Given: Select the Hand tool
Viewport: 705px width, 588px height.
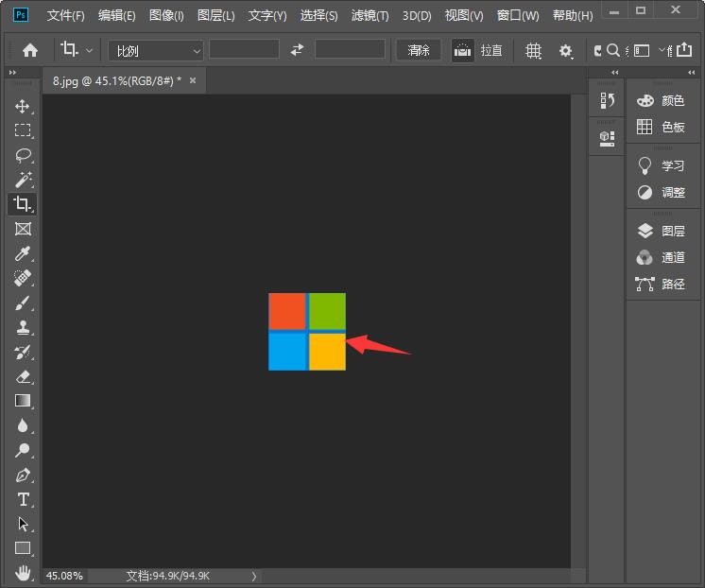Looking at the screenshot, I should 23,573.
